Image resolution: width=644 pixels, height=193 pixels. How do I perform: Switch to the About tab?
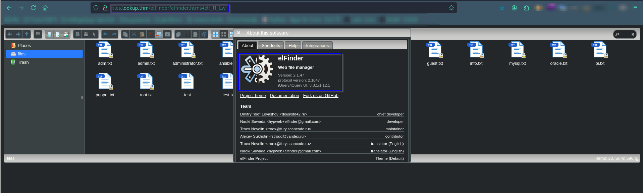248,46
